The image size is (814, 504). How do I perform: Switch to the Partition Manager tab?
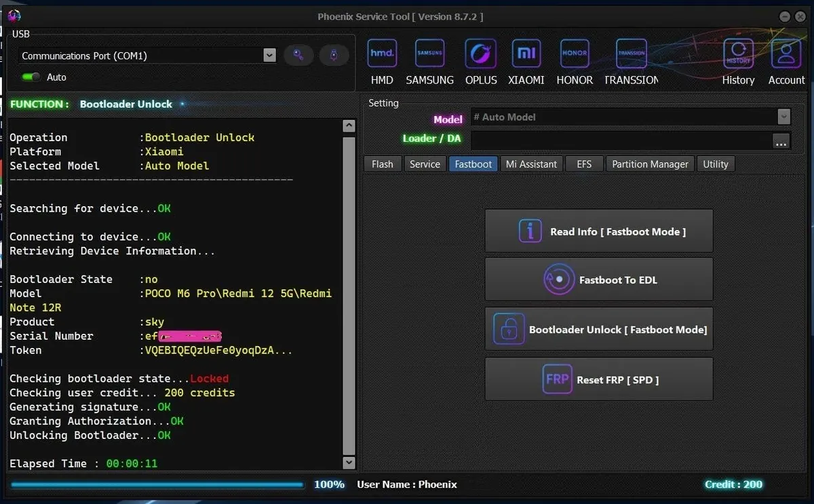click(x=650, y=164)
